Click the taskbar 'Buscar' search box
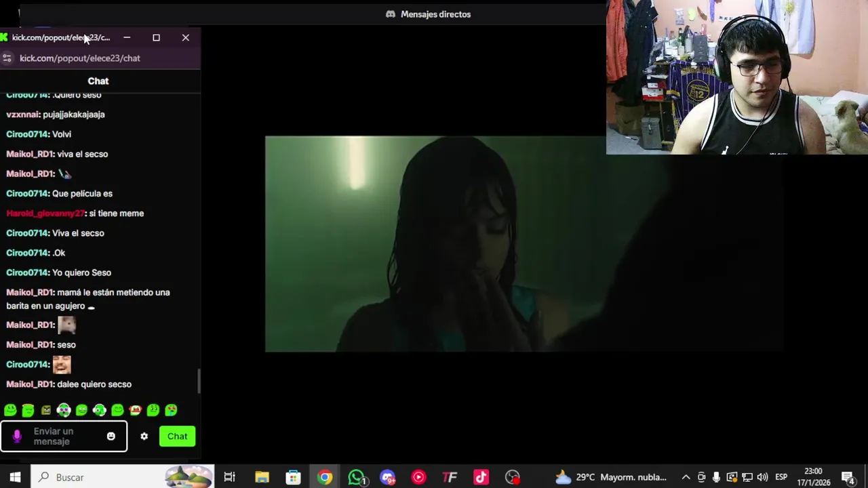The image size is (868, 488). 122,477
